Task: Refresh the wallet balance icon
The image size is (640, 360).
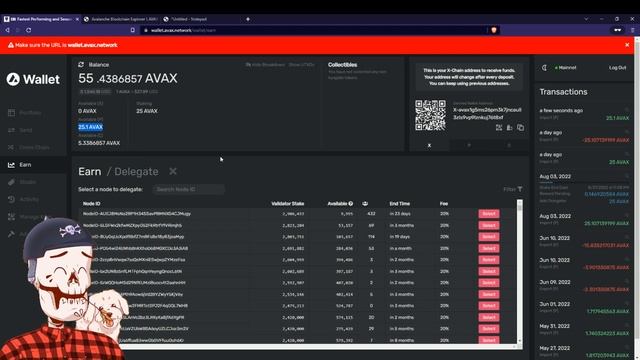Action: coord(81,64)
